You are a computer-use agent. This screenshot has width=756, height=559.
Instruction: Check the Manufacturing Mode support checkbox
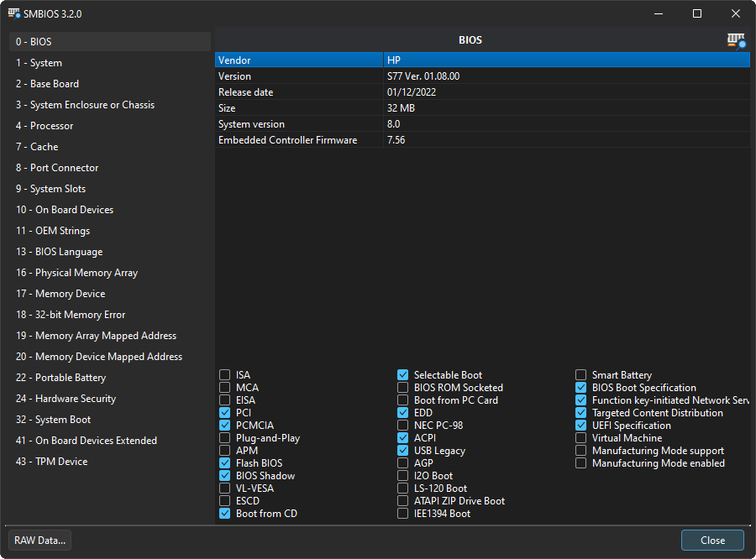pyautogui.click(x=581, y=451)
